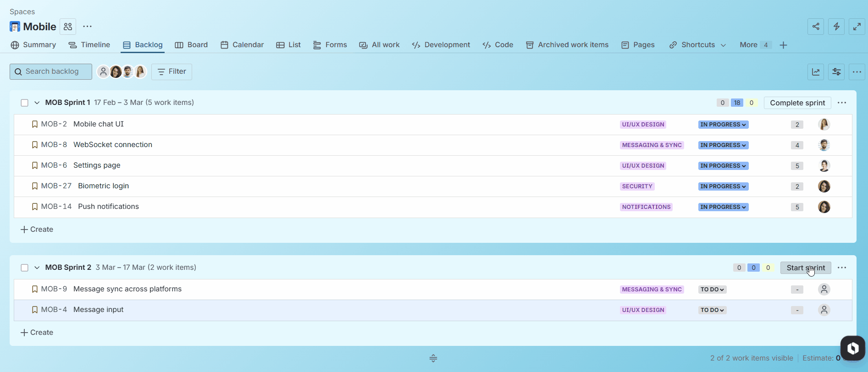
Task: Click the Complete sprint button
Action: (x=797, y=103)
